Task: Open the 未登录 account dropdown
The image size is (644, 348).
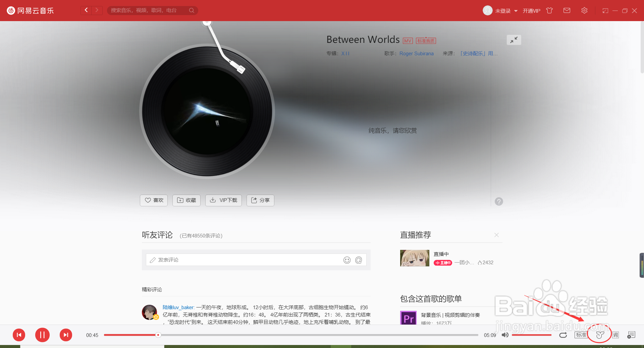Action: (506, 11)
